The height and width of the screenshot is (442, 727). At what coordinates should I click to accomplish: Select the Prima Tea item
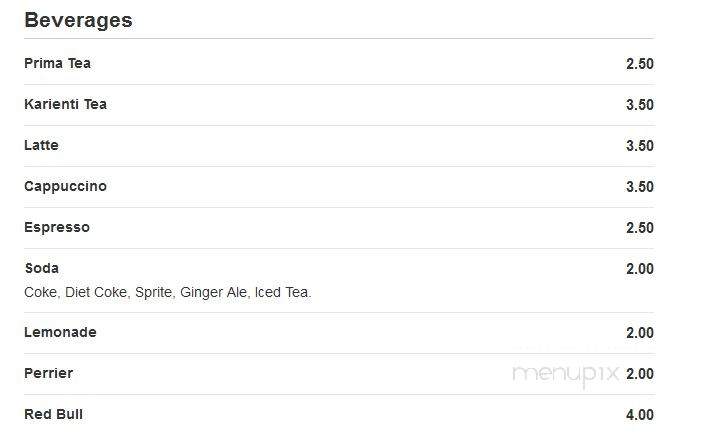pos(57,63)
